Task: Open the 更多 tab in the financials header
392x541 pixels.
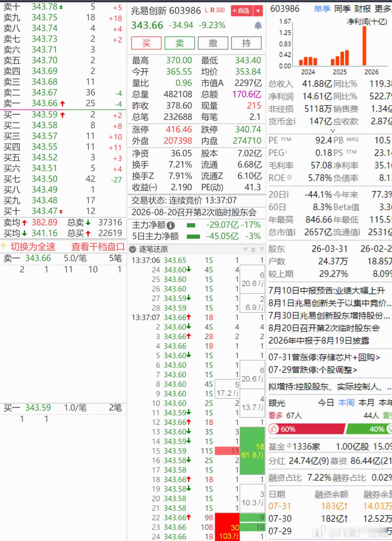Action: (x=382, y=9)
